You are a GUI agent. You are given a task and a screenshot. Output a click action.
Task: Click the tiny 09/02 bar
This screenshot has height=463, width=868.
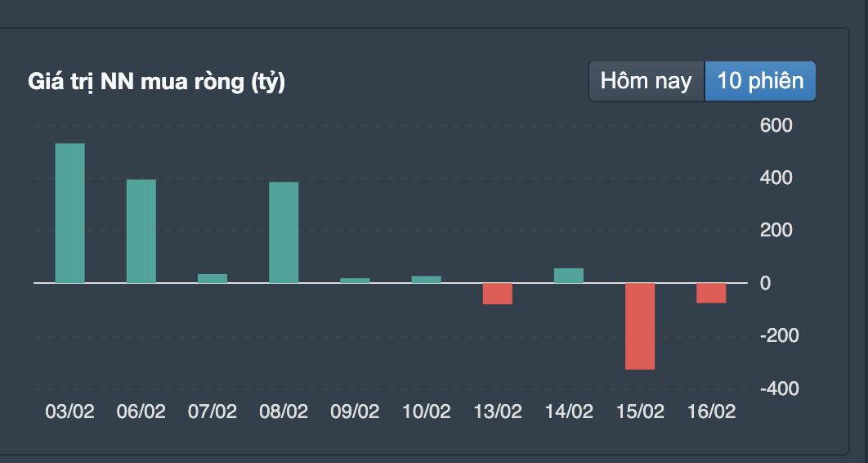[x=355, y=280]
